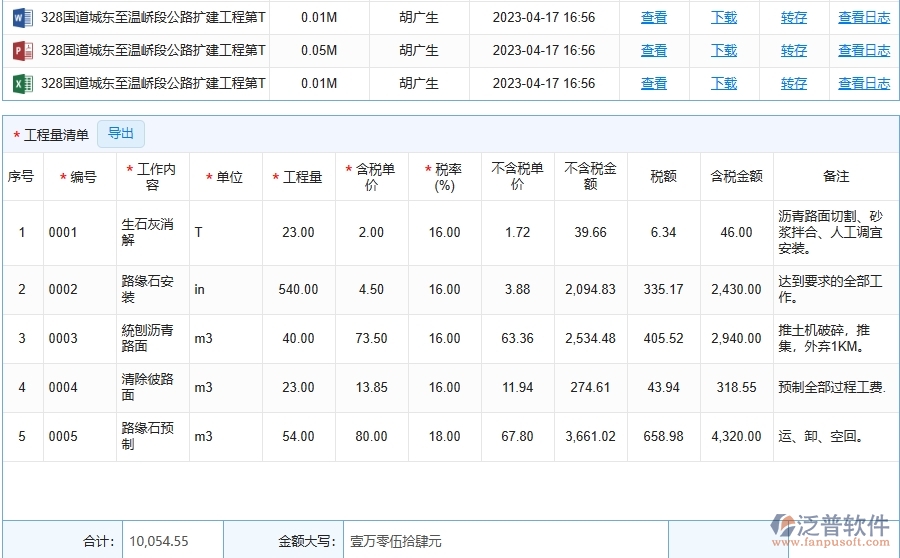Click quantity cell 540.00 in row 0002
This screenshot has height=558, width=900.
(x=298, y=289)
